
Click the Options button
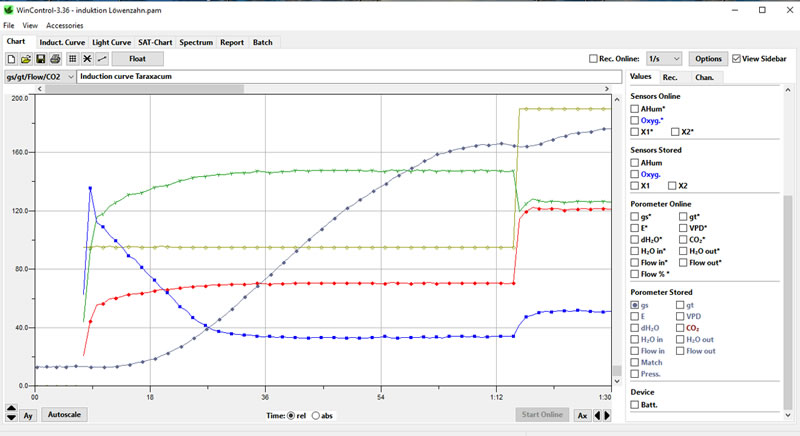coord(708,59)
